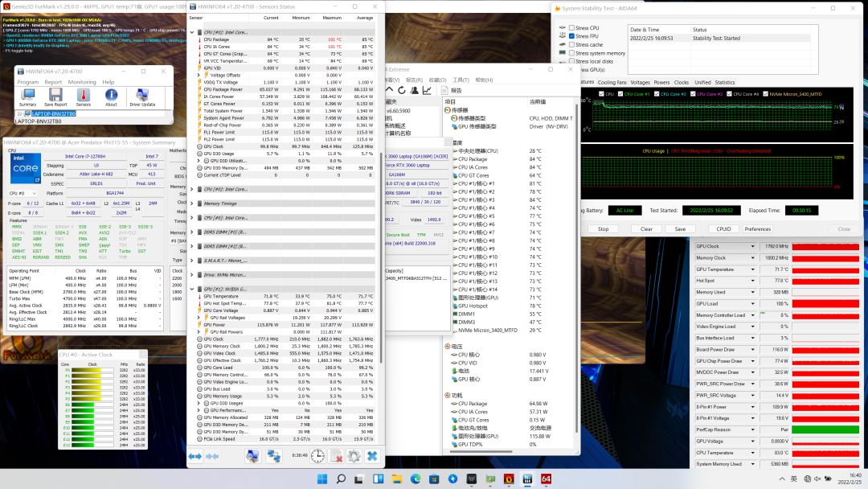
Task: Toggle NVMe Micron_3400 graph checkbox
Action: click(766, 94)
